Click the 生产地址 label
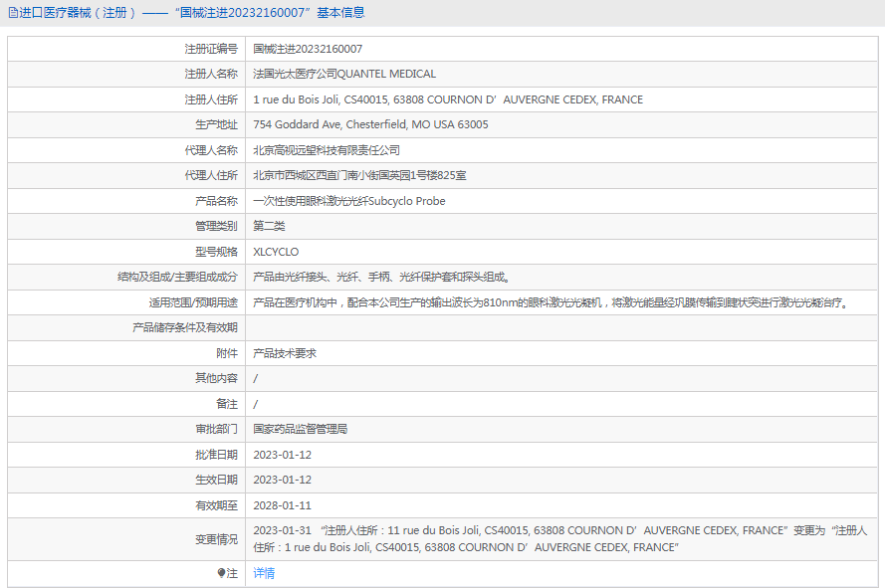This screenshot has width=885, height=588. 216,124
